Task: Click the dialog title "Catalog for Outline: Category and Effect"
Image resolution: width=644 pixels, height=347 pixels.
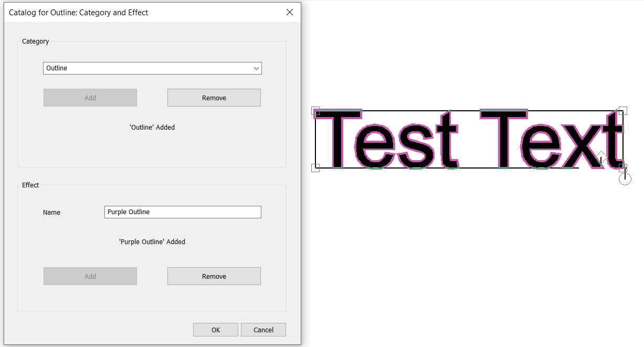Action: click(79, 12)
